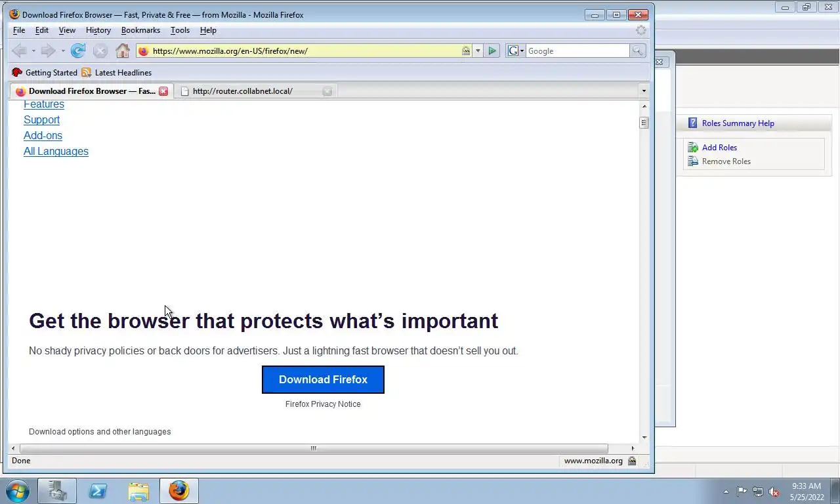The image size is (840, 504).
Task: Click the muted volume tray icon
Action: [x=774, y=492]
